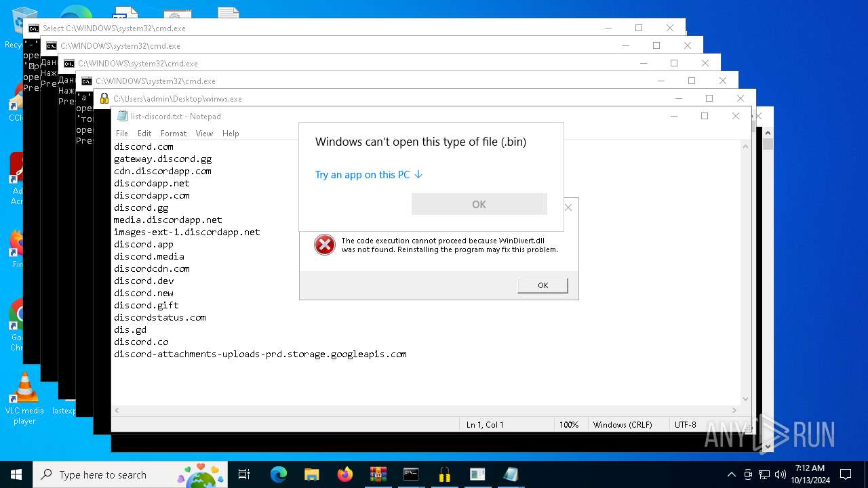
Task: Open VLC media player desktop shortcut
Action: [24, 399]
